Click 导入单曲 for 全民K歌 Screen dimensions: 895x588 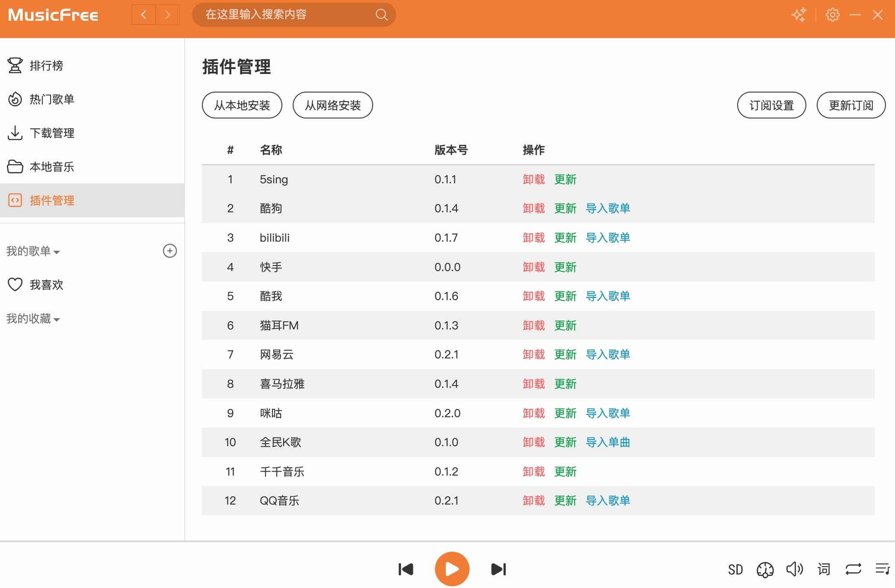click(608, 442)
